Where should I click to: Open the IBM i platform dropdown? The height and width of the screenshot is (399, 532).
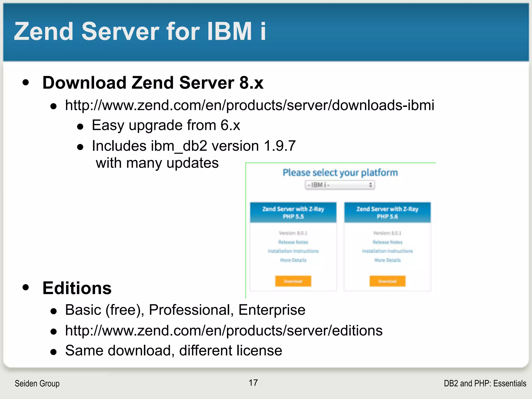tap(340, 185)
